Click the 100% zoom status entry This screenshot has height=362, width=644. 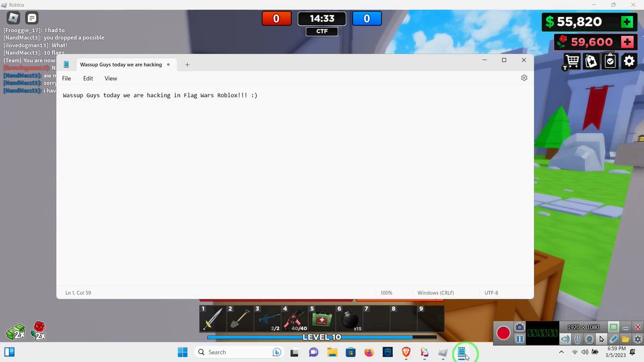pos(386,293)
